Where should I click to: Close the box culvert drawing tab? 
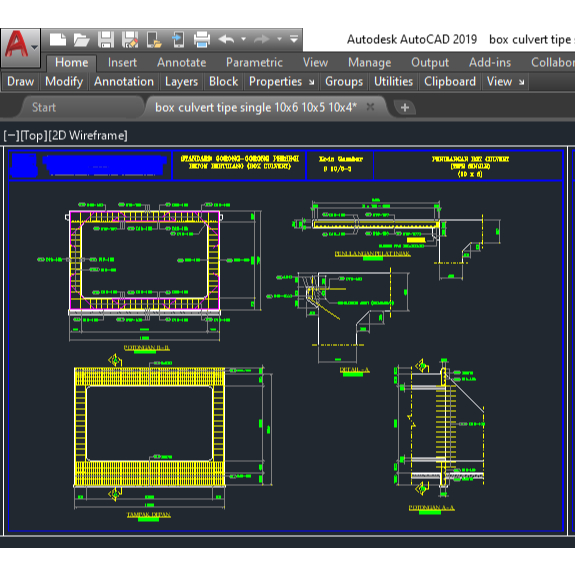[370, 107]
